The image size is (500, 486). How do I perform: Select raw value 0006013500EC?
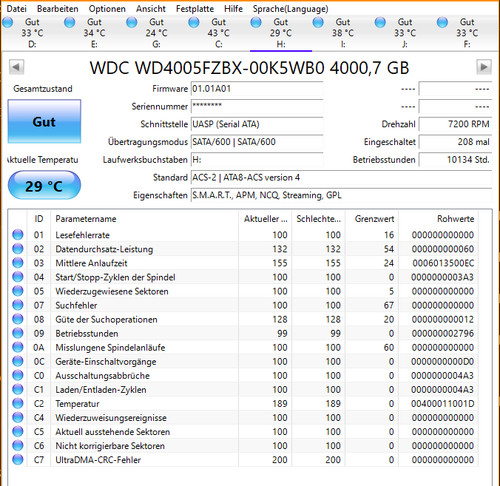tap(443, 263)
